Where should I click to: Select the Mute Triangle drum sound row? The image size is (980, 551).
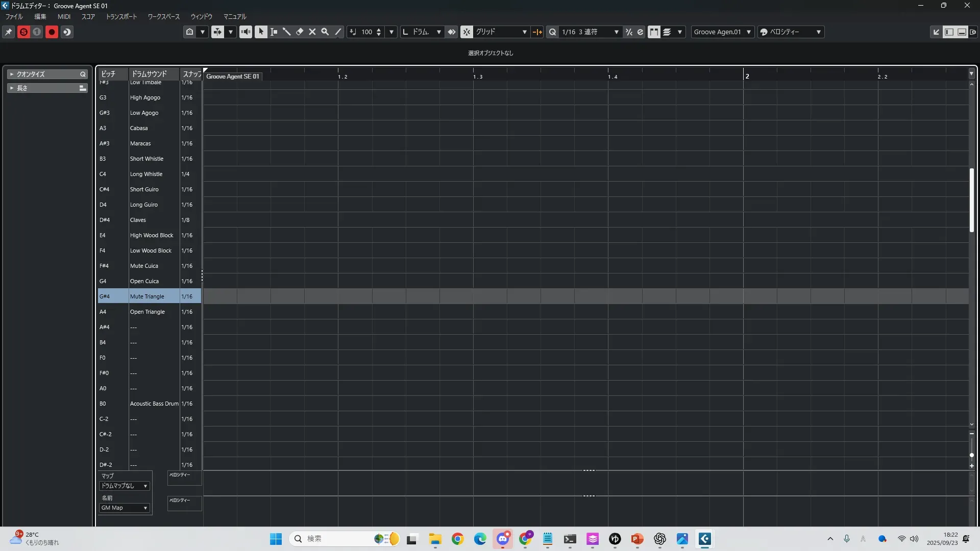(147, 296)
